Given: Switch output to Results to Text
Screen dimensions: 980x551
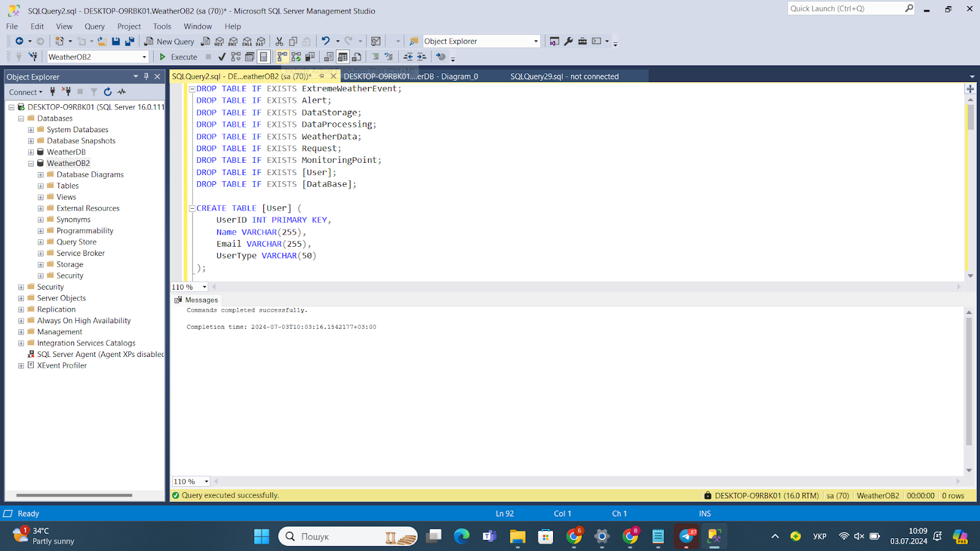Looking at the screenshot, I should (x=329, y=57).
